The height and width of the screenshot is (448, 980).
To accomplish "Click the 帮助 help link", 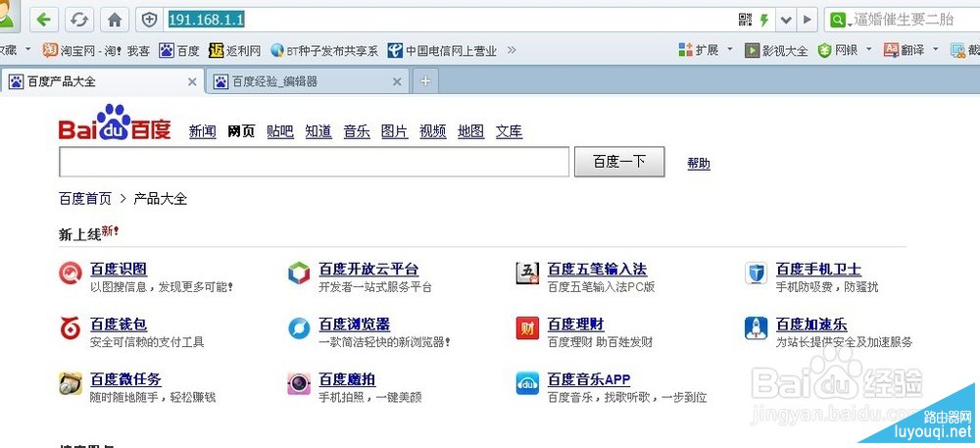I will click(699, 164).
